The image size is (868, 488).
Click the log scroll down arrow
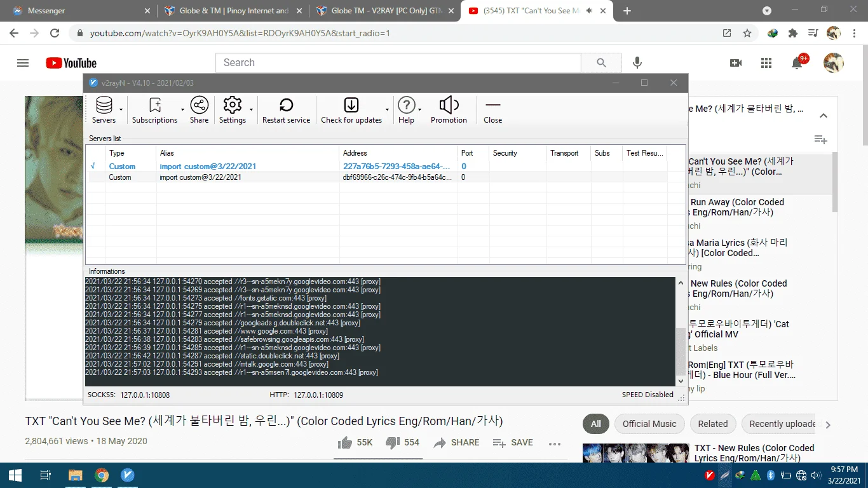click(681, 381)
